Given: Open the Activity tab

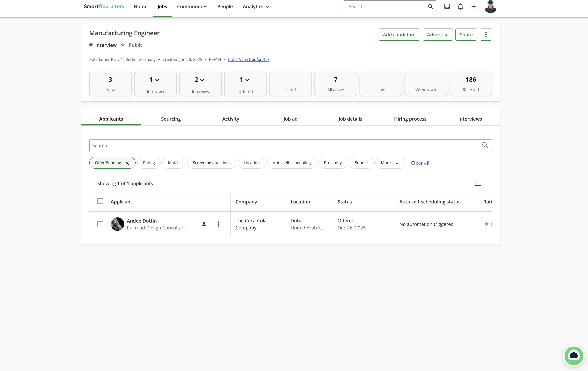Looking at the screenshot, I should click(231, 119).
